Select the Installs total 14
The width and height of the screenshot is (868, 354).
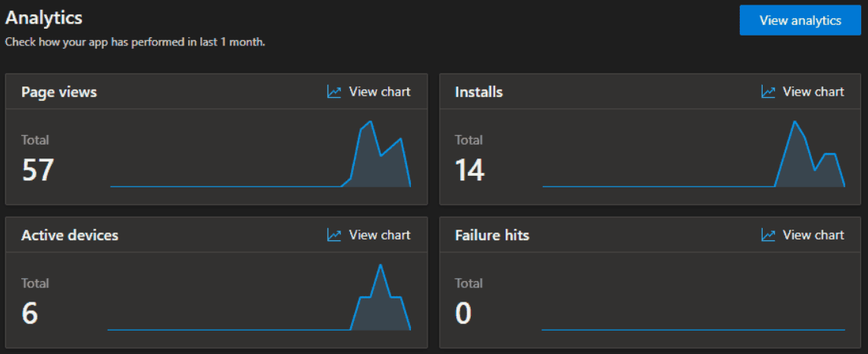(470, 171)
